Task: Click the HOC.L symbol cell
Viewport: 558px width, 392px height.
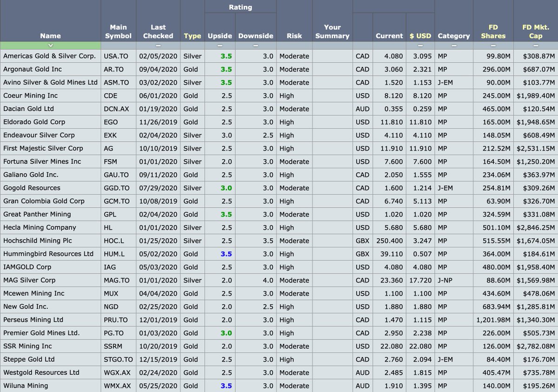Action: (x=118, y=241)
